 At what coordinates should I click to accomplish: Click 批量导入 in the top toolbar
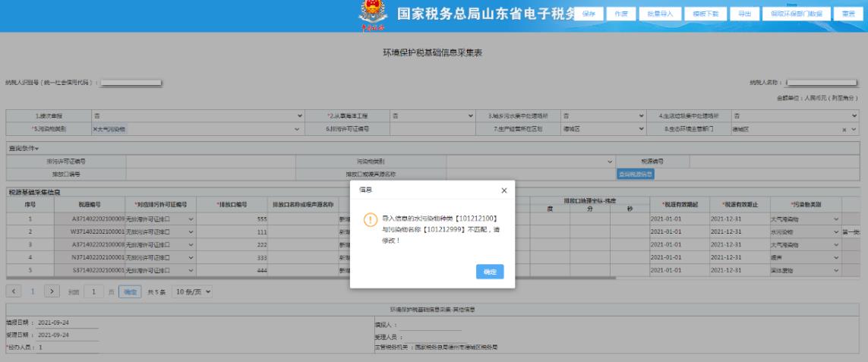660,14
